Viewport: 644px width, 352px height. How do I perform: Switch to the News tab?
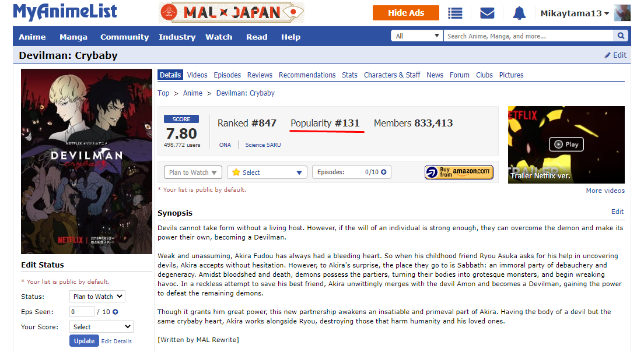pyautogui.click(x=435, y=75)
